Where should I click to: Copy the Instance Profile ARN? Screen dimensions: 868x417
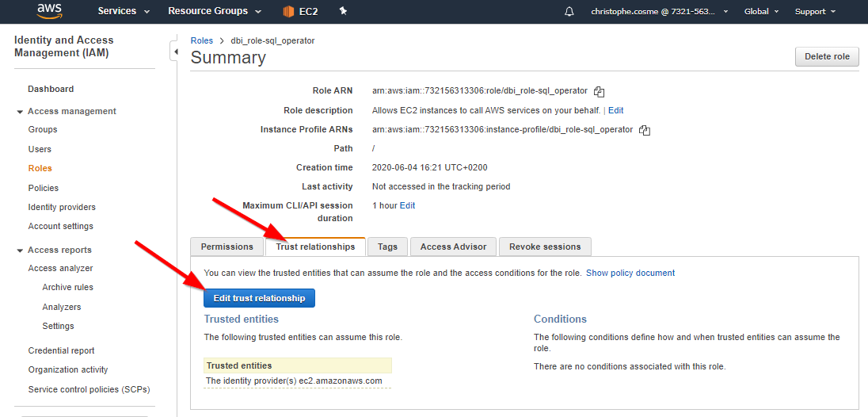tap(644, 130)
